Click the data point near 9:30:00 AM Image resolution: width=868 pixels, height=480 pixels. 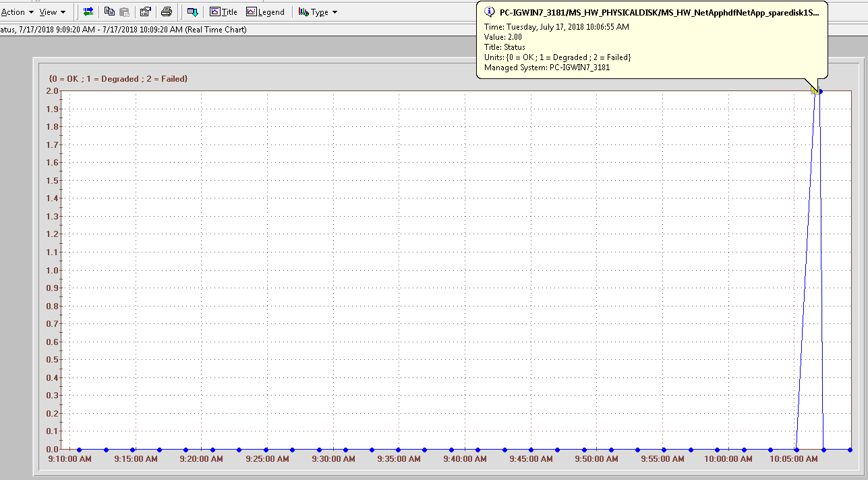345,450
